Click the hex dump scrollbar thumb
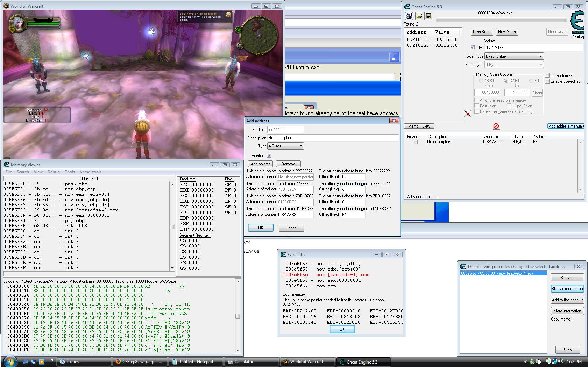Screen dimensions: 588x367 [x=238, y=316]
